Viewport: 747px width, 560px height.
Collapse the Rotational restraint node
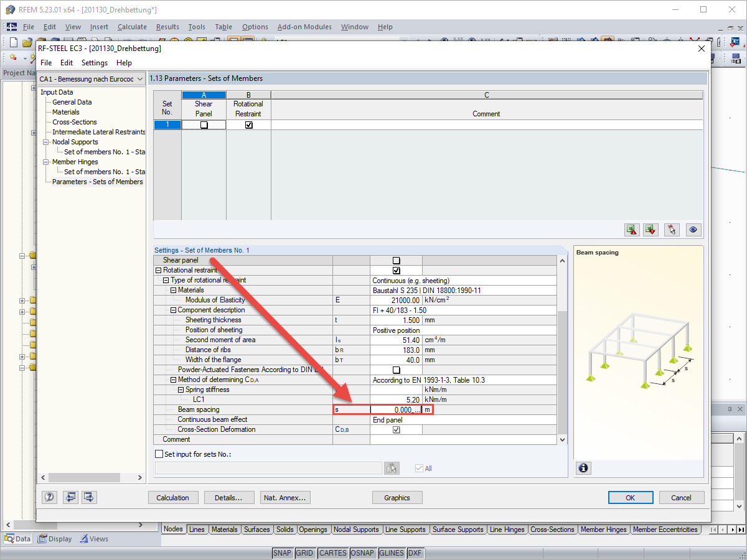pos(159,270)
